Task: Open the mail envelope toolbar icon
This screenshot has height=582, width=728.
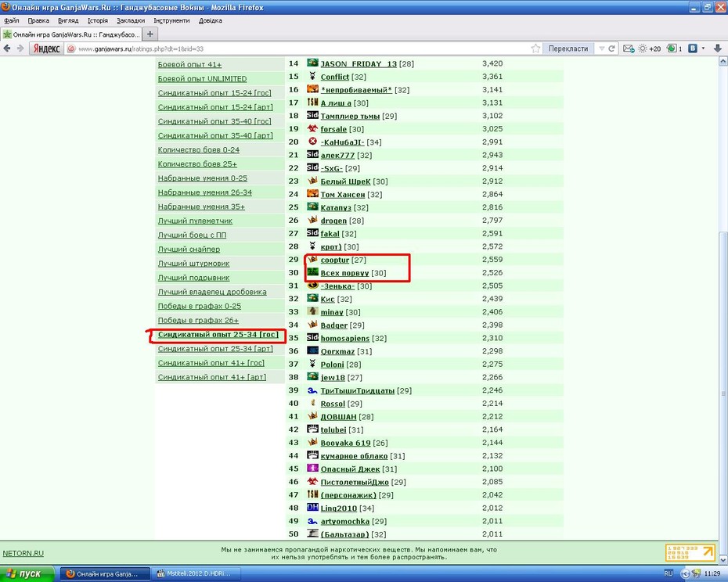Action: tap(629, 48)
